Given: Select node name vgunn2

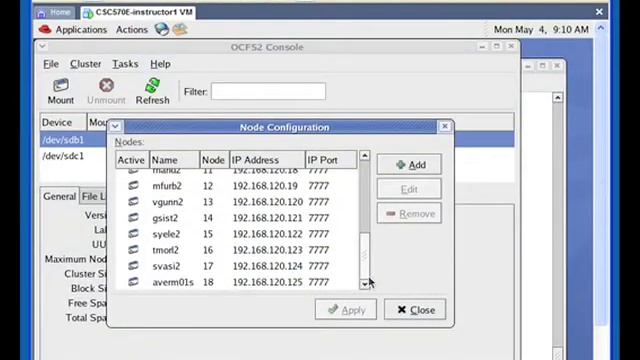Looking at the screenshot, I should point(168,202).
